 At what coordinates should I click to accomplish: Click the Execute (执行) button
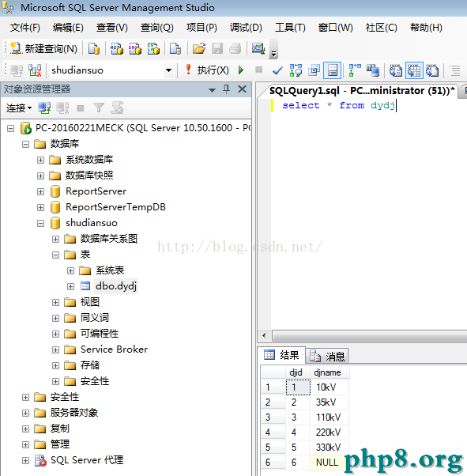tap(207, 70)
